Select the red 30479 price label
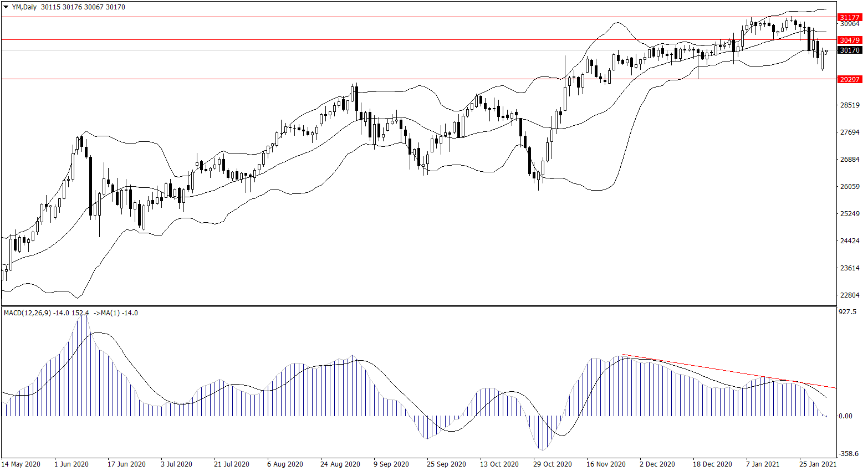 point(850,40)
